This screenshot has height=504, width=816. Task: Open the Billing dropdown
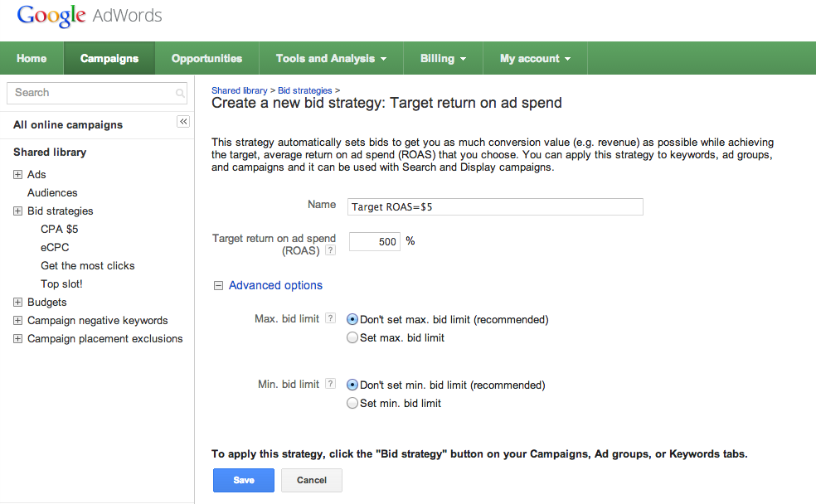[x=443, y=58]
